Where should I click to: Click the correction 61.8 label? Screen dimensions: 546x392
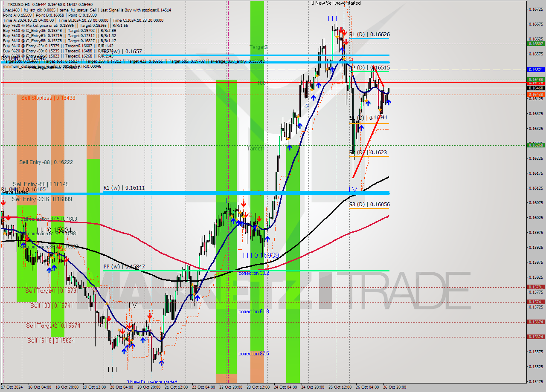(254, 311)
